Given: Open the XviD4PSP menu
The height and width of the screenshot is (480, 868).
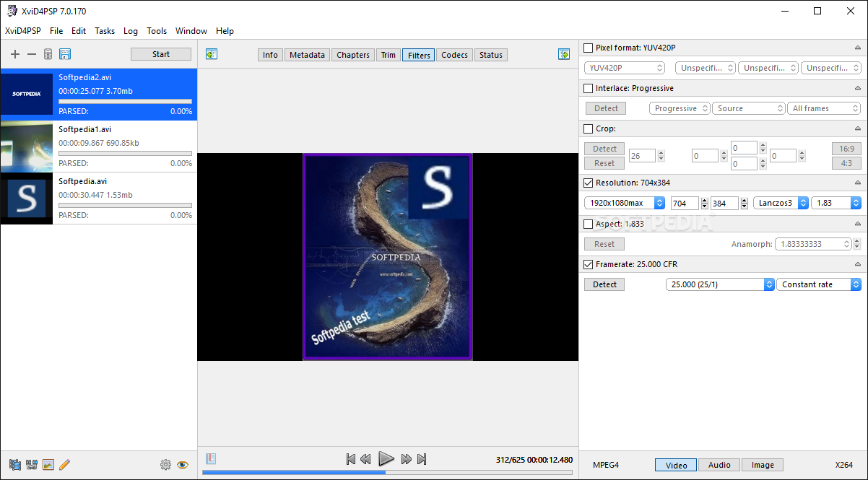Looking at the screenshot, I should coord(23,31).
